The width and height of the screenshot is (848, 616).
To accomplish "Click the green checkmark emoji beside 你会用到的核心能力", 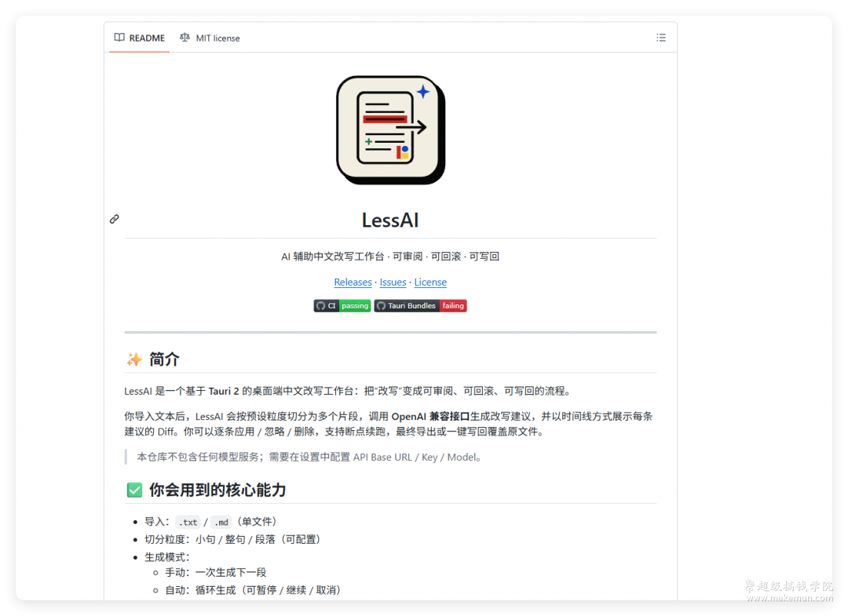I will (x=134, y=490).
